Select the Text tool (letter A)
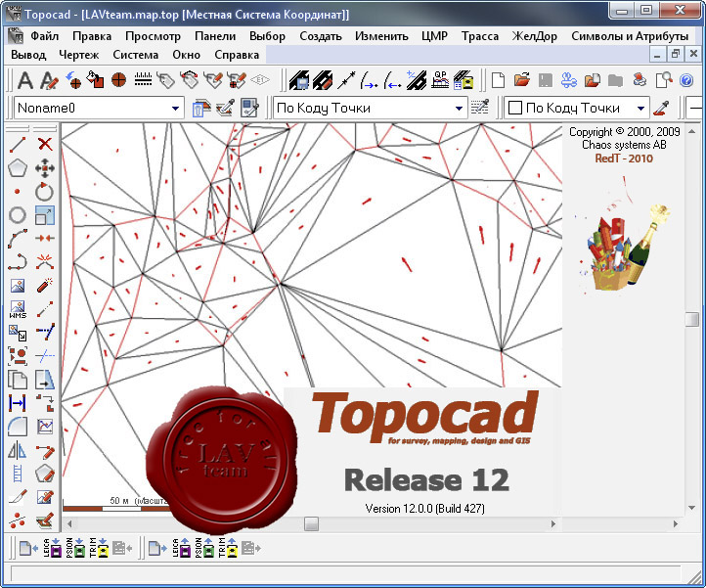Viewport: 706px width, 588px height. click(x=25, y=81)
